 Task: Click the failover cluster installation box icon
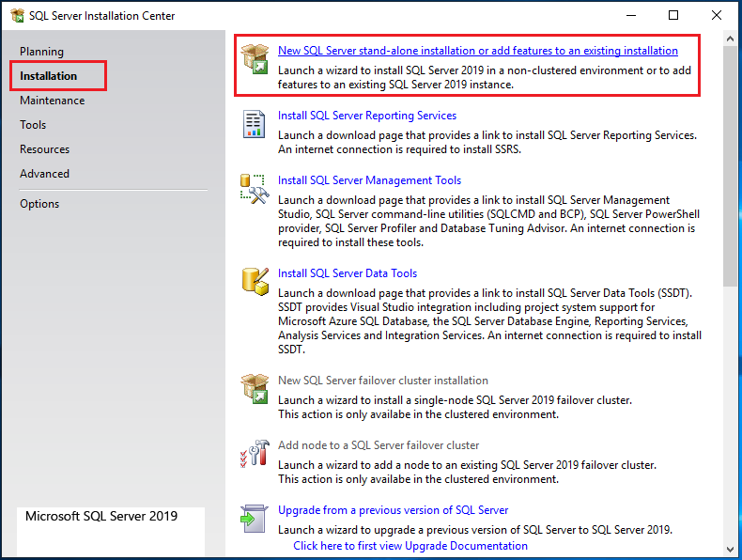[255, 389]
